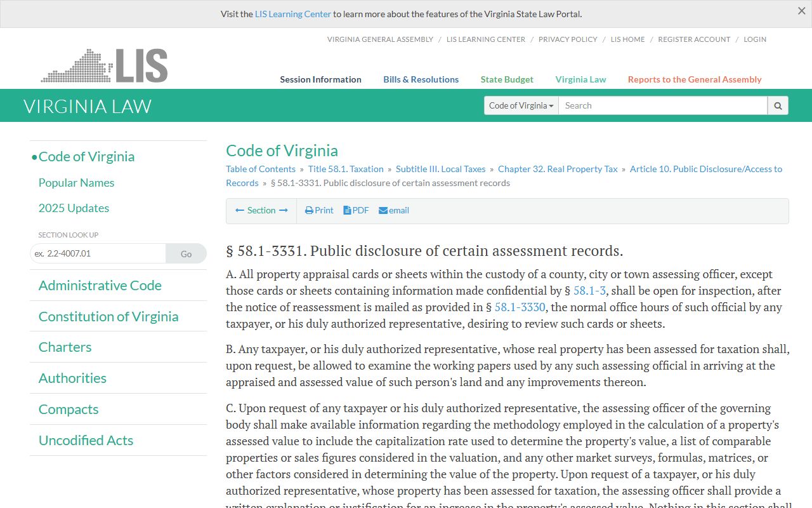Image resolution: width=812 pixels, height=508 pixels.
Task: Click the Go button for section lookup
Action: point(186,253)
